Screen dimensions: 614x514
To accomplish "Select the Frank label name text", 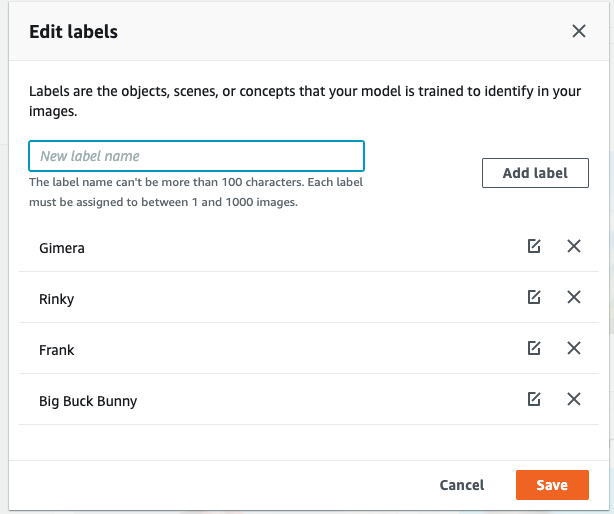I will click(56, 350).
